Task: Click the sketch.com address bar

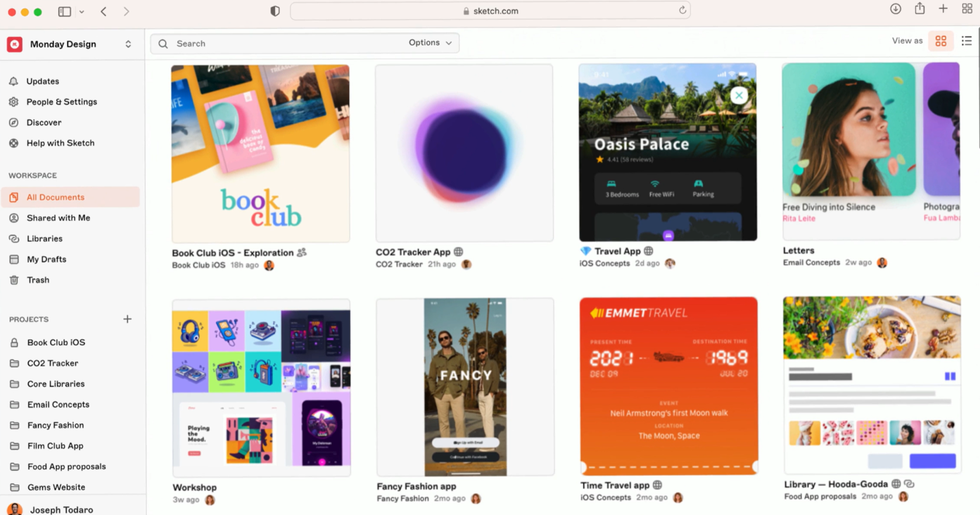Action: click(x=490, y=11)
